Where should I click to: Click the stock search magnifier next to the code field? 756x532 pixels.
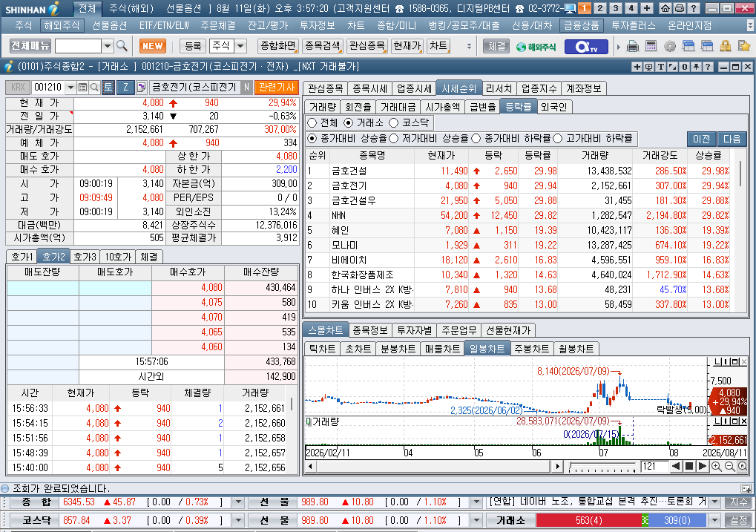[94, 88]
